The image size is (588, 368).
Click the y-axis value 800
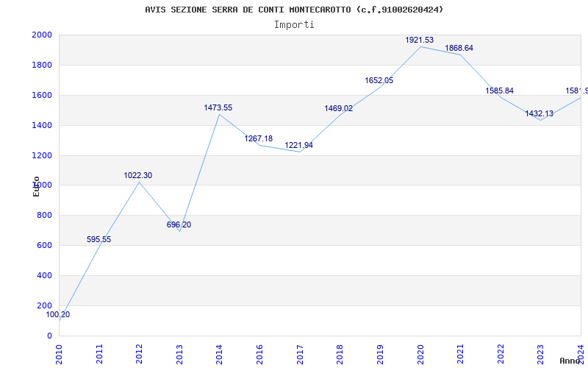[44, 216]
